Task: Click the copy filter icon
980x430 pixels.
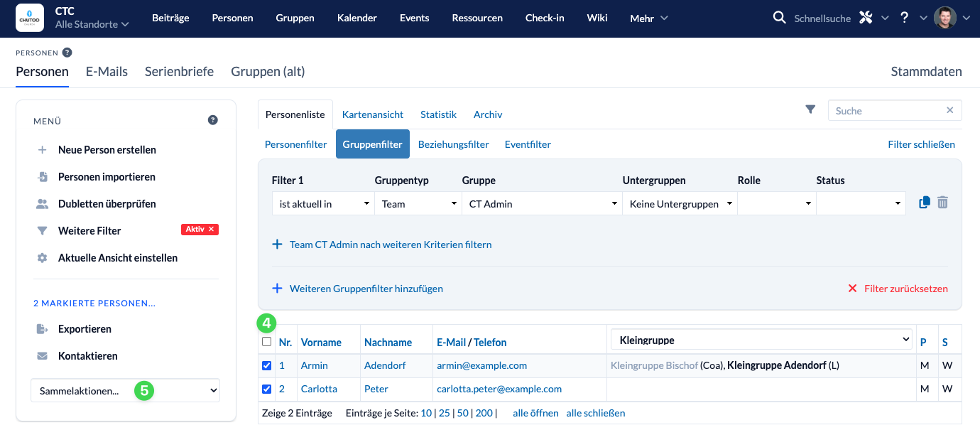Action: [x=924, y=203]
